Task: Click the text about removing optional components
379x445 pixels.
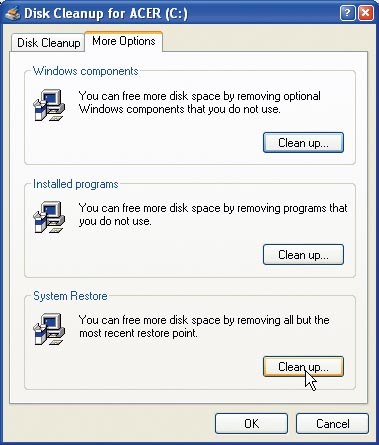Action: 199,103
